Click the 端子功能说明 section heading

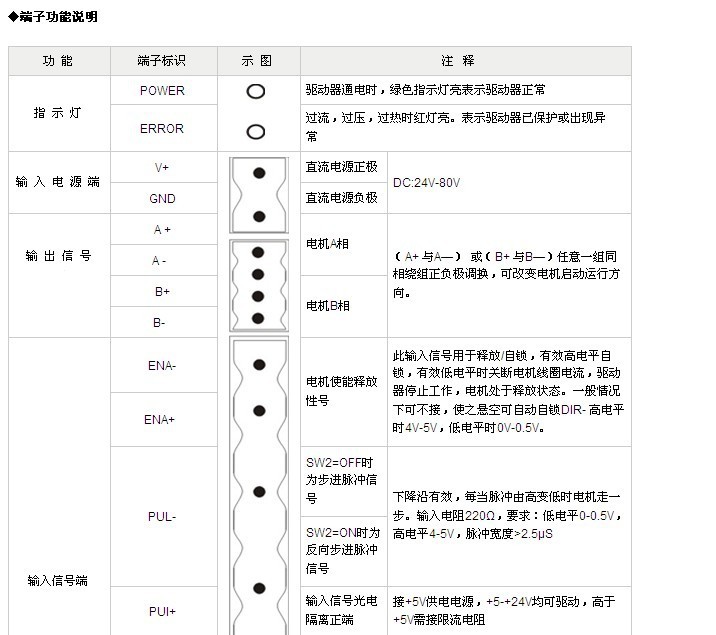(x=53, y=17)
